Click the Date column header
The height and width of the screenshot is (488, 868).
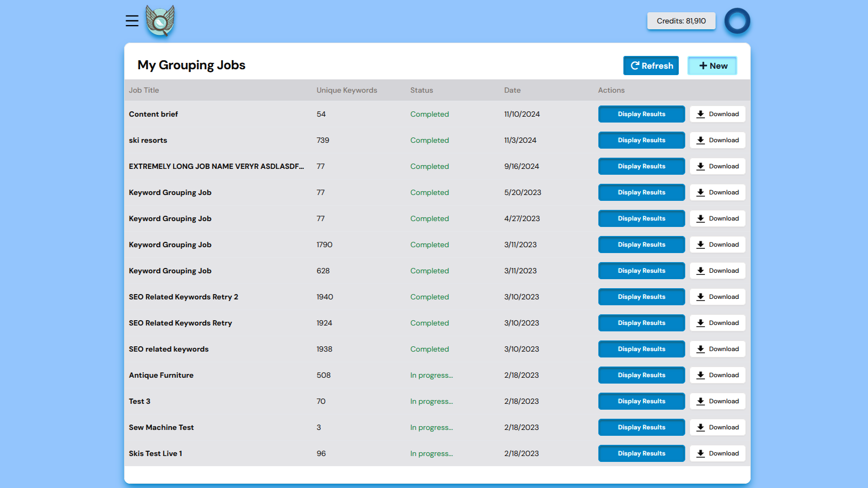(x=512, y=90)
